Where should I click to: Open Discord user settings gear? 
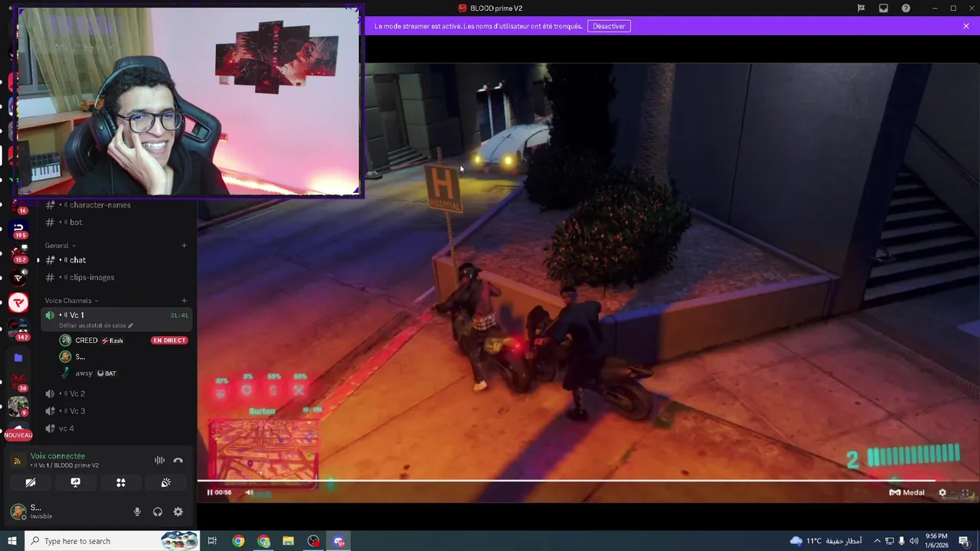point(178,512)
